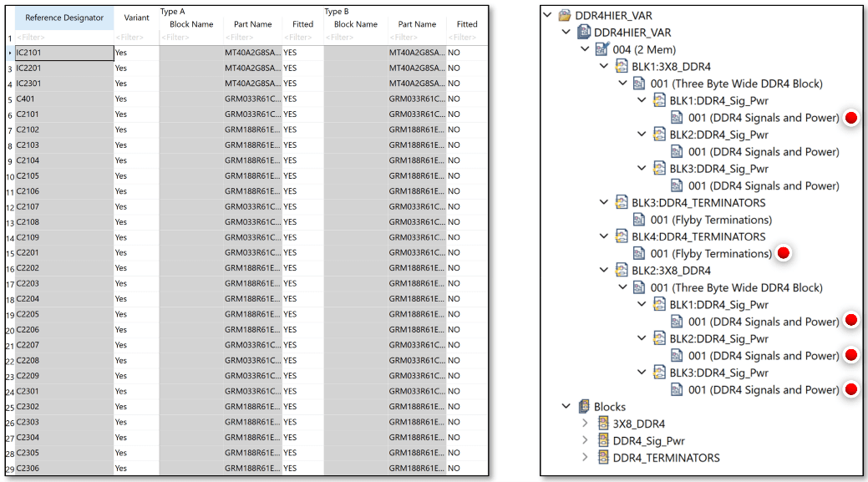Click the block icon beside BLK4:DDR4_TERMINATORS

click(x=621, y=236)
